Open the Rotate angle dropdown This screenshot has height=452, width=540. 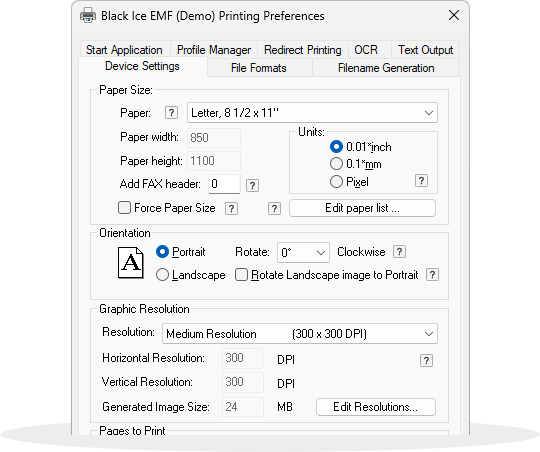coord(303,253)
